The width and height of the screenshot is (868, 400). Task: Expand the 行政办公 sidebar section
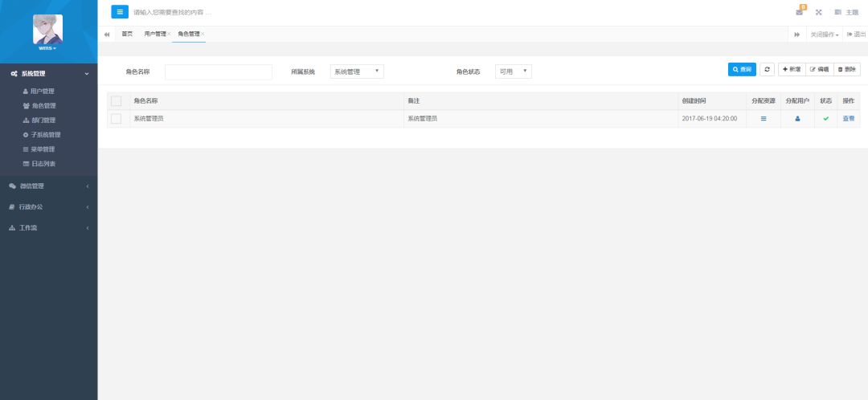coord(49,207)
